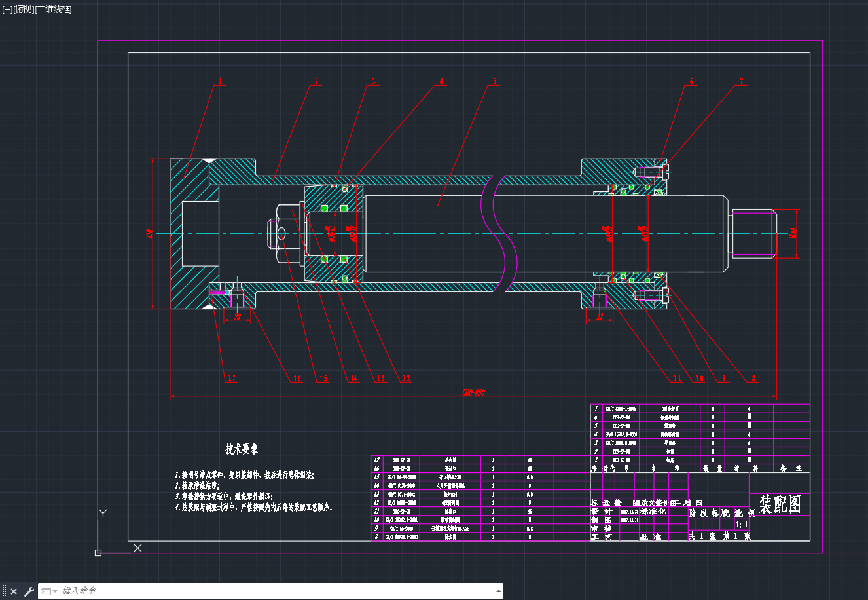This screenshot has width=868, height=600.
Task: Open the [俯视] view controls menu
Action: coord(24,9)
